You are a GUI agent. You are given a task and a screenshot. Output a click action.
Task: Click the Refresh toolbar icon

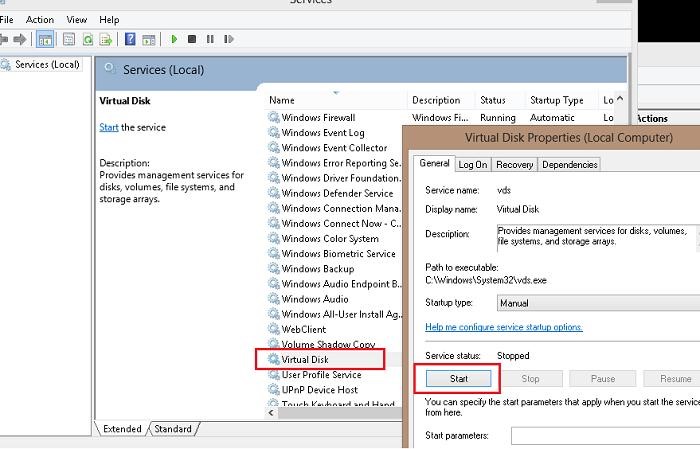tap(87, 39)
